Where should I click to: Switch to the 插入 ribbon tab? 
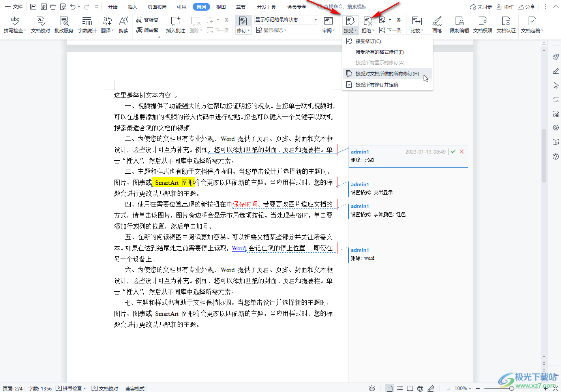pyautogui.click(x=133, y=7)
